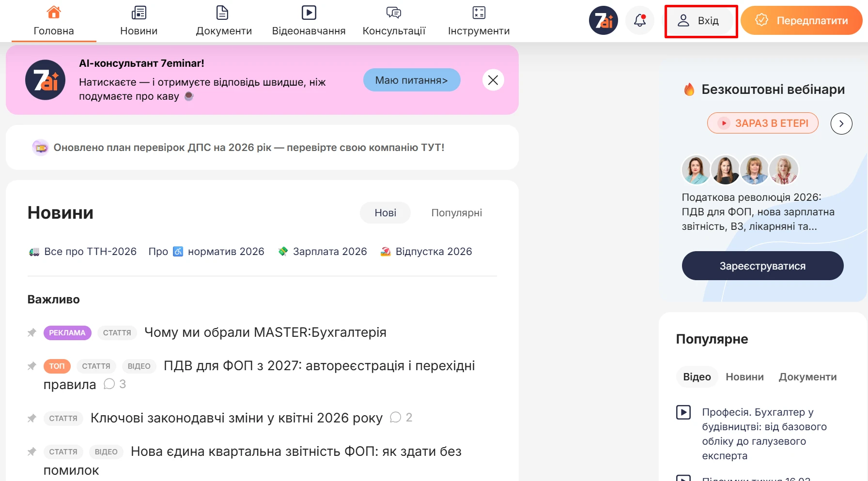Viewport: 868px width, 481px height.
Task: Dismiss the AI-консультант banner
Action: pos(493,80)
